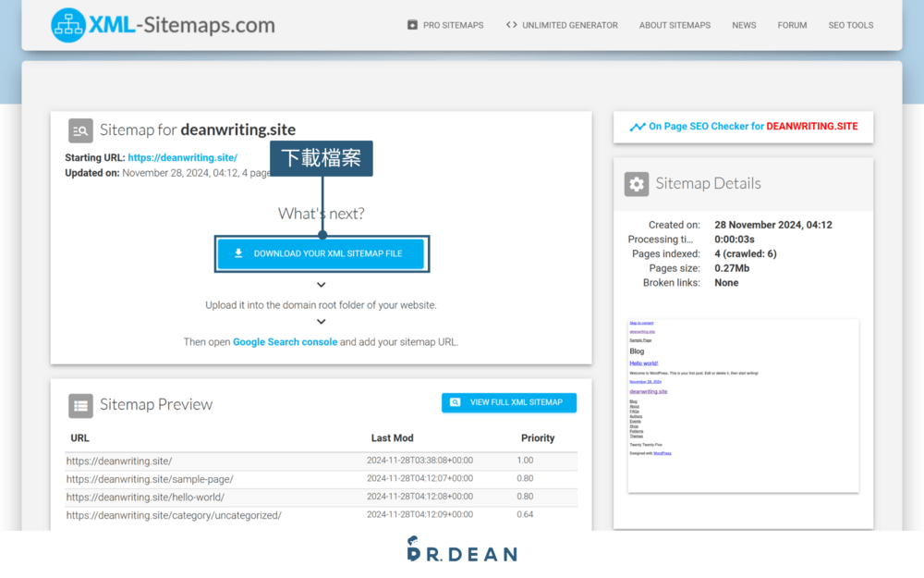This screenshot has width=924, height=578.
Task: Click VIEW FULL XML SITEMAP button
Action: click(509, 402)
